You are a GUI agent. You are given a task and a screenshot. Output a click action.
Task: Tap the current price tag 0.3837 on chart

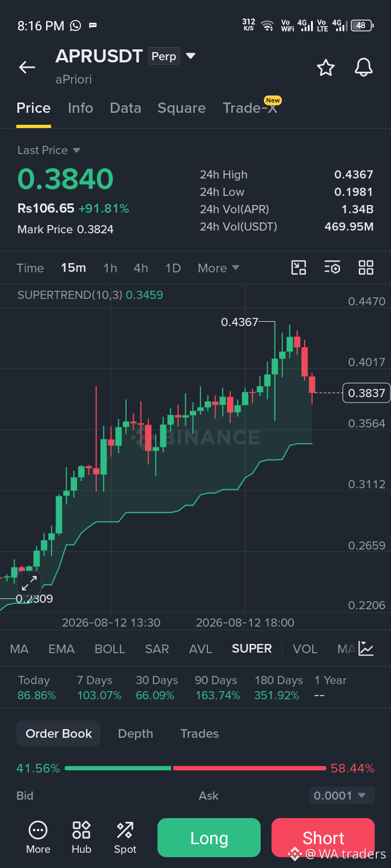pos(367,393)
